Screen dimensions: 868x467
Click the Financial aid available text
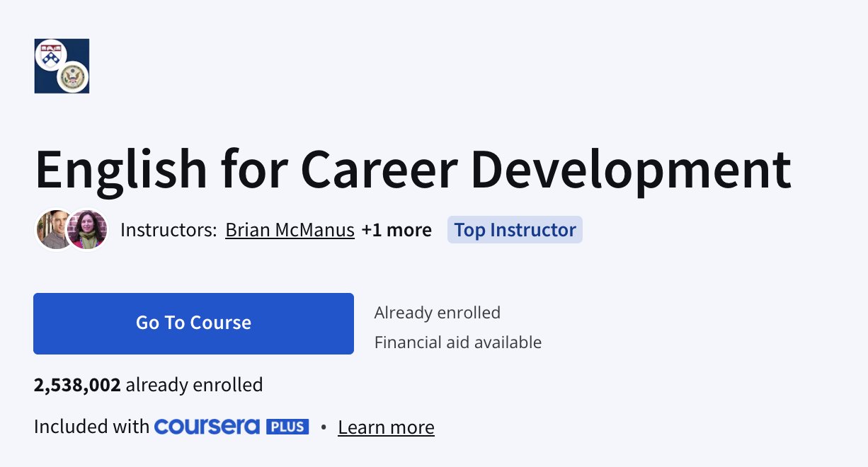click(458, 342)
